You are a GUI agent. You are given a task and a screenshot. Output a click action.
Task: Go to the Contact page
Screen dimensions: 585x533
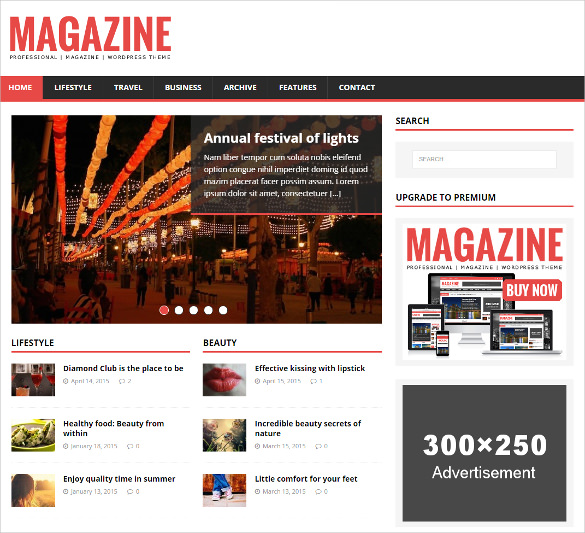[x=357, y=88]
